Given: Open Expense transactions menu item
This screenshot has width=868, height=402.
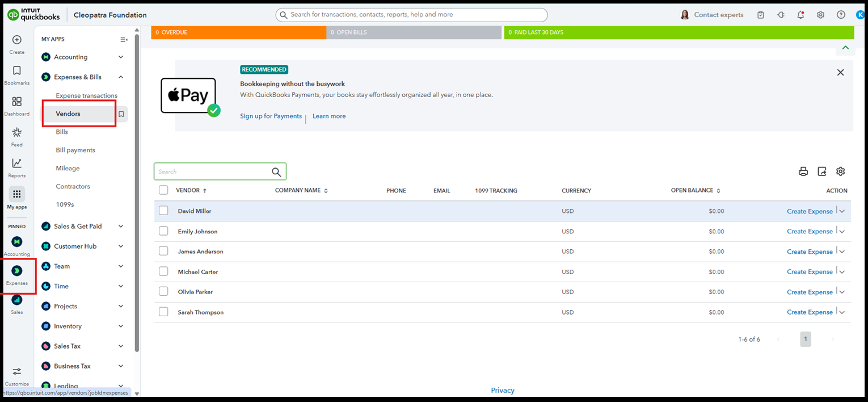Looking at the screenshot, I should 87,95.
